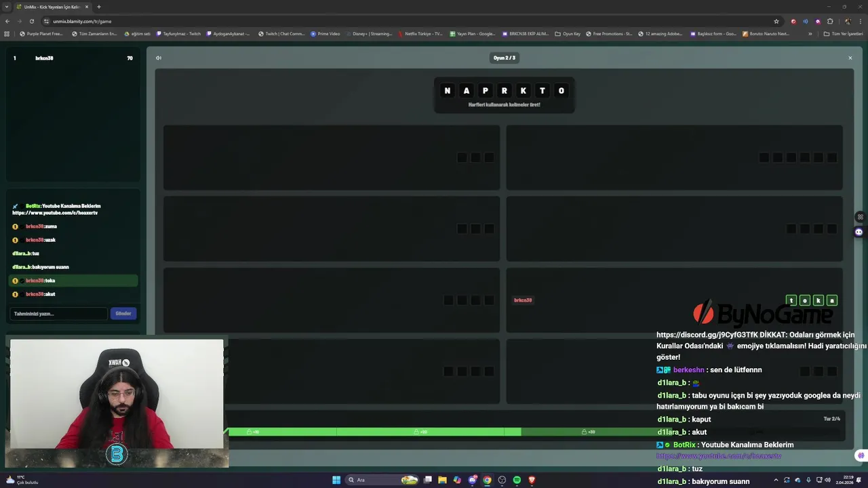Click the Gönder button
This screenshot has width=868, height=488.
tap(123, 313)
